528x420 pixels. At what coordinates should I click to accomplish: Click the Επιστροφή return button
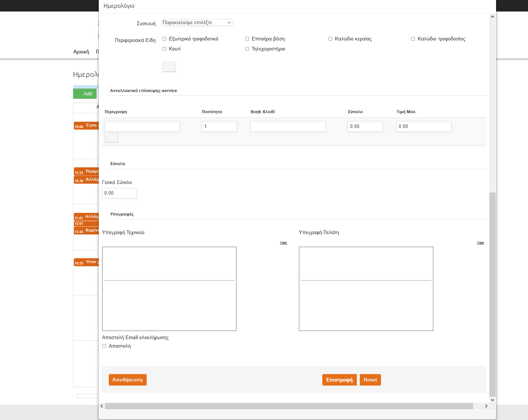[x=339, y=380]
